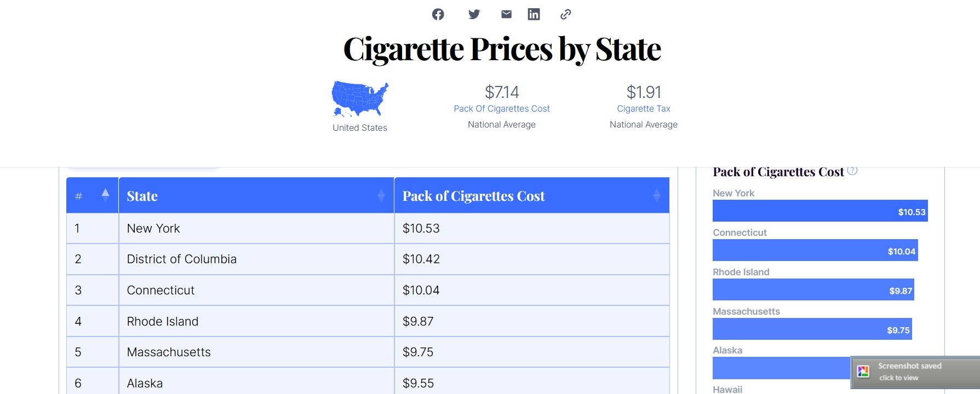Viewport: 980px width, 394px height.
Task: Click New York $10.53 chart bar
Action: point(820,211)
